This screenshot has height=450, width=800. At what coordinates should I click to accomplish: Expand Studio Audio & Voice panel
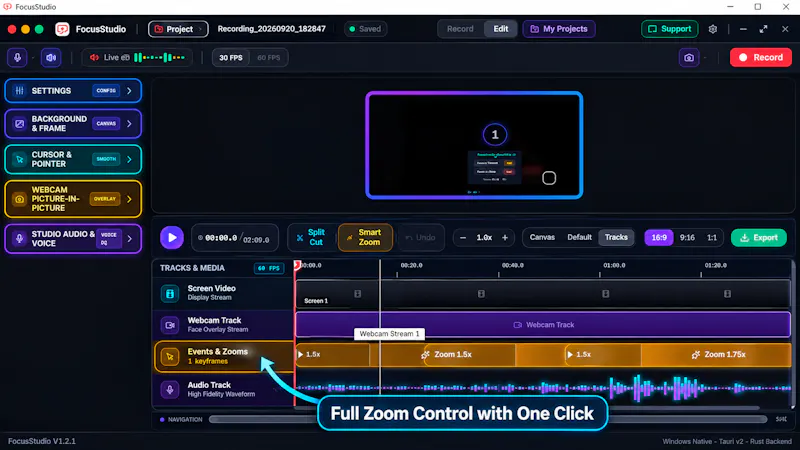pyautogui.click(x=73, y=239)
